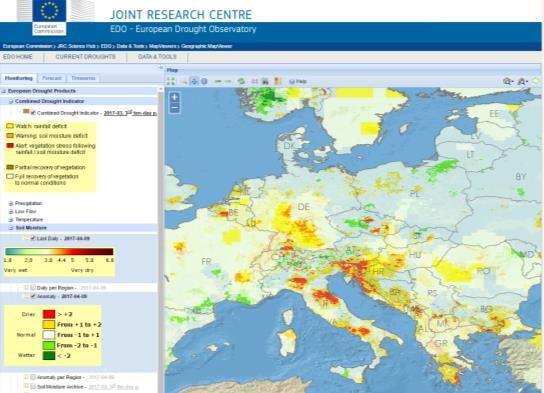The image size is (544, 393).
Task: Toggle the Anomaly layer checkbox
Action: click(x=33, y=296)
